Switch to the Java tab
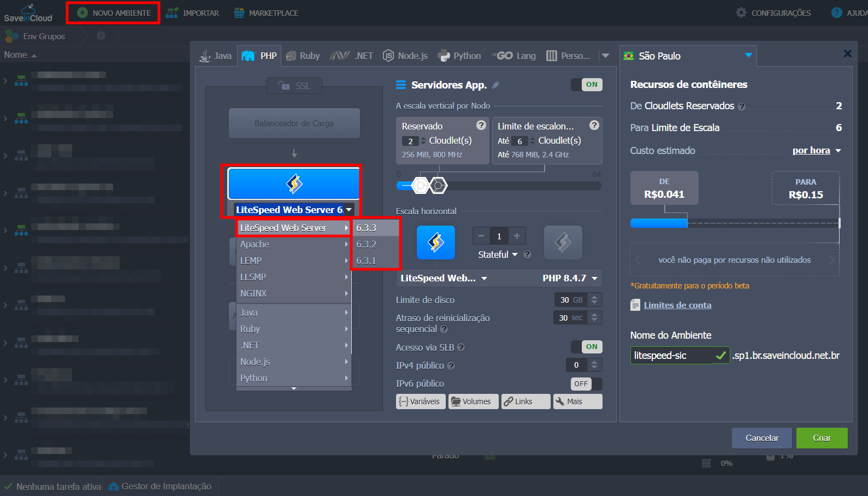This screenshot has width=868, height=496. [216, 56]
